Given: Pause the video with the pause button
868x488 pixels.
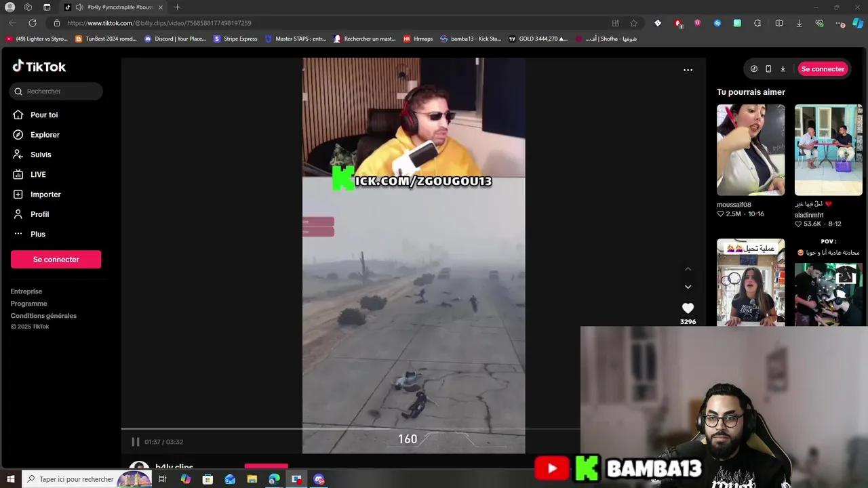Looking at the screenshot, I should click(135, 442).
